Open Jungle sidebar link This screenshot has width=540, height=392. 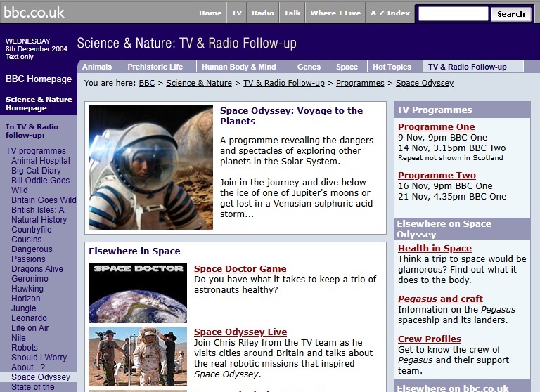(x=23, y=308)
